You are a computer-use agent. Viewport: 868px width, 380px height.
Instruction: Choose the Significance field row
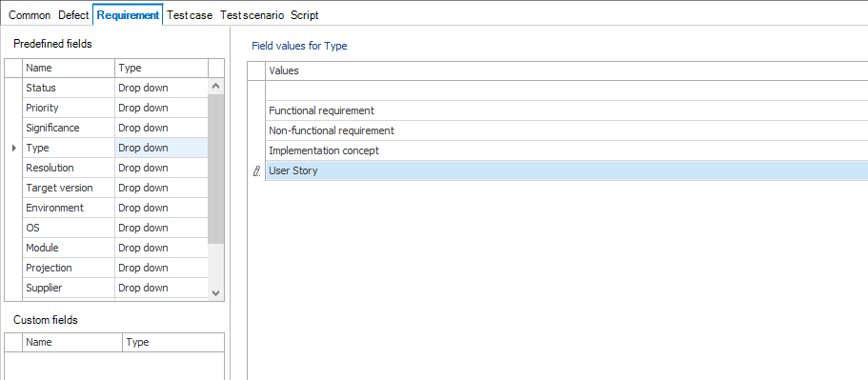[115, 128]
